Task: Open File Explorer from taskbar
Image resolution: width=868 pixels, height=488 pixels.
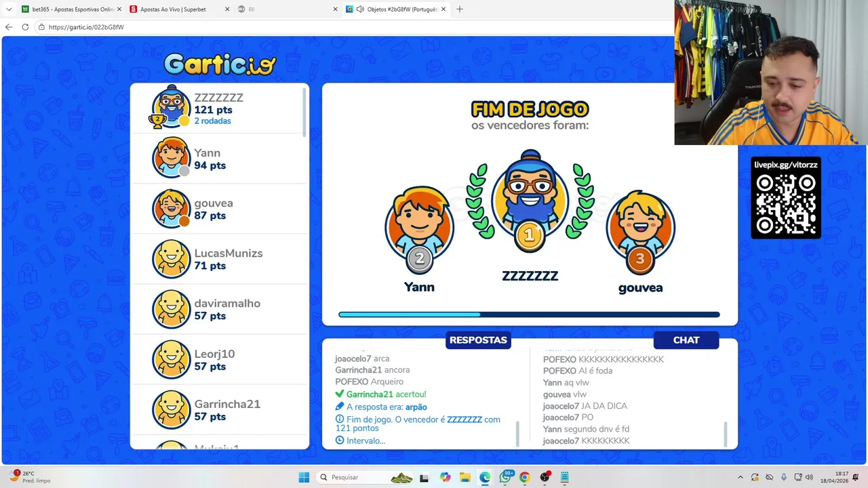Action: point(465,477)
